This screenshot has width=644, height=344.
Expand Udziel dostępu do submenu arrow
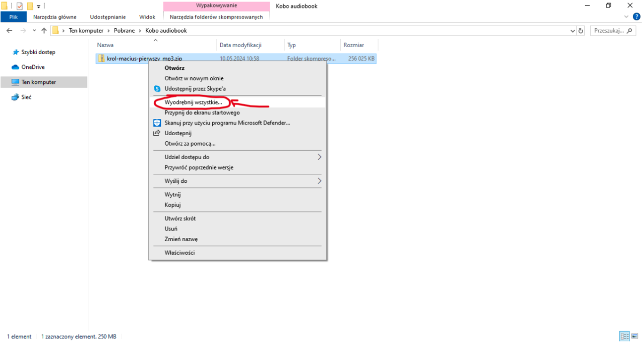pos(319,157)
